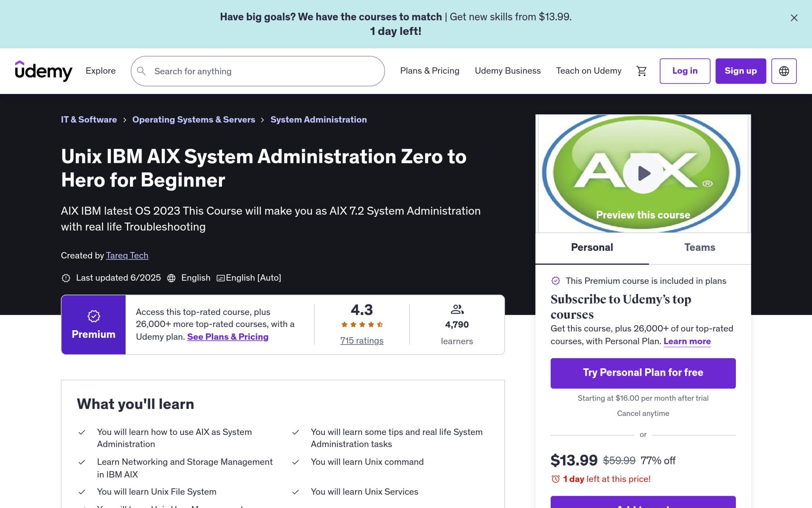812x508 pixels.
Task: Click the Premium badge icon
Action: click(x=94, y=316)
